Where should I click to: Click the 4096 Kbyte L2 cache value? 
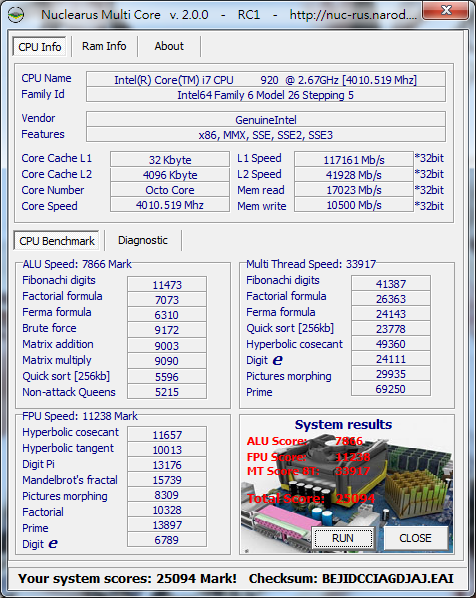(170, 175)
